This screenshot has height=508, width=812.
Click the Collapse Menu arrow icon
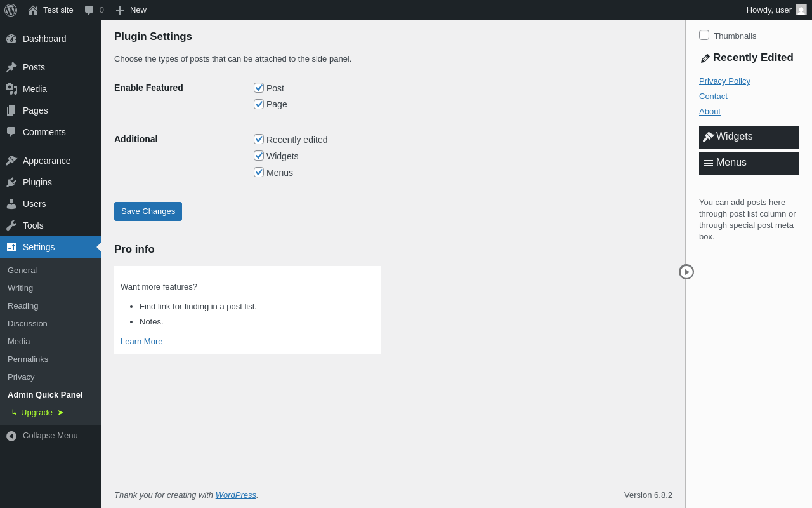11,436
